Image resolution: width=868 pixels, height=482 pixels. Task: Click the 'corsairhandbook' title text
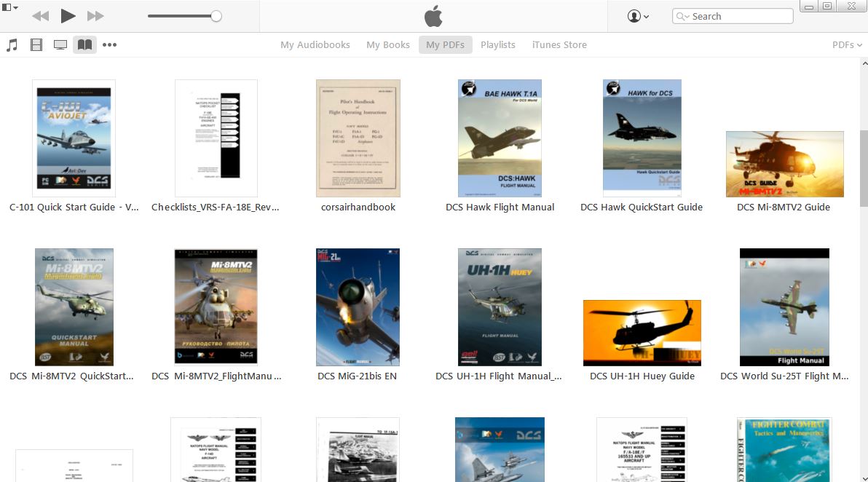coord(358,207)
